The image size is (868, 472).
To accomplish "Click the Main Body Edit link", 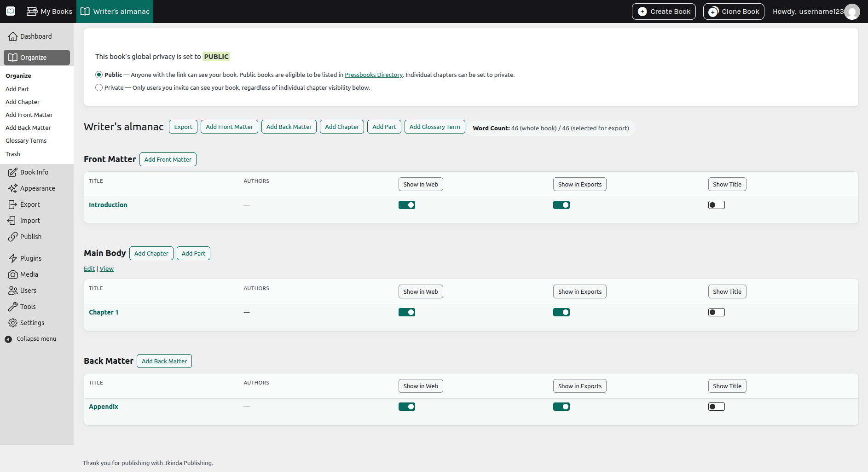I will tap(89, 268).
